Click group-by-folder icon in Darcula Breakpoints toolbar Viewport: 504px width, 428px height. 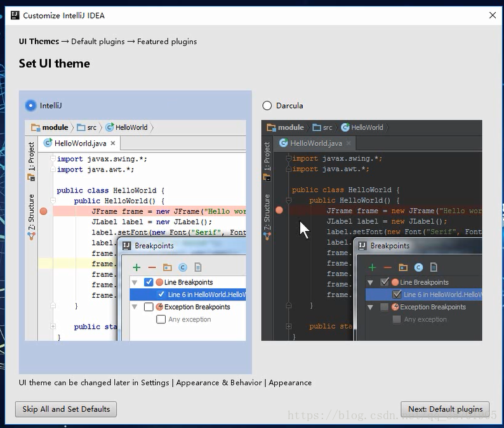403,267
